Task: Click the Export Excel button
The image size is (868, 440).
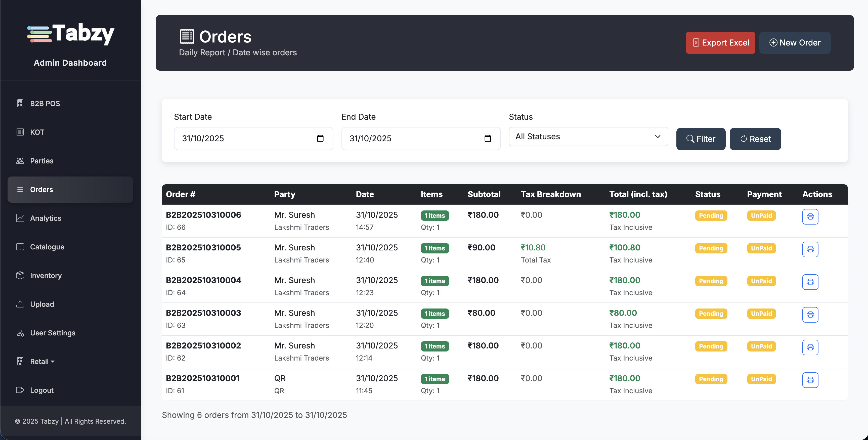Action: coord(720,42)
